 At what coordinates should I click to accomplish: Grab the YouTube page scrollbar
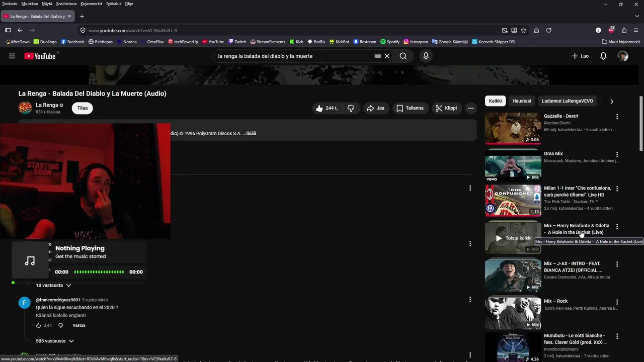pyautogui.click(x=640, y=123)
